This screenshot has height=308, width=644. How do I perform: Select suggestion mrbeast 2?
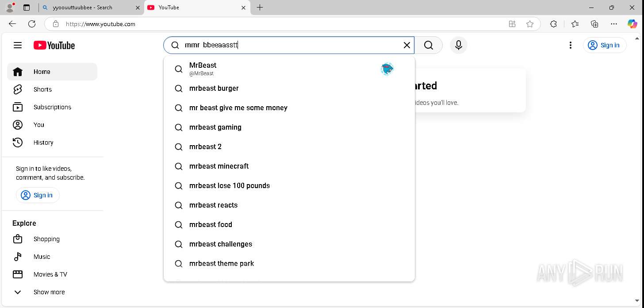(x=289, y=146)
